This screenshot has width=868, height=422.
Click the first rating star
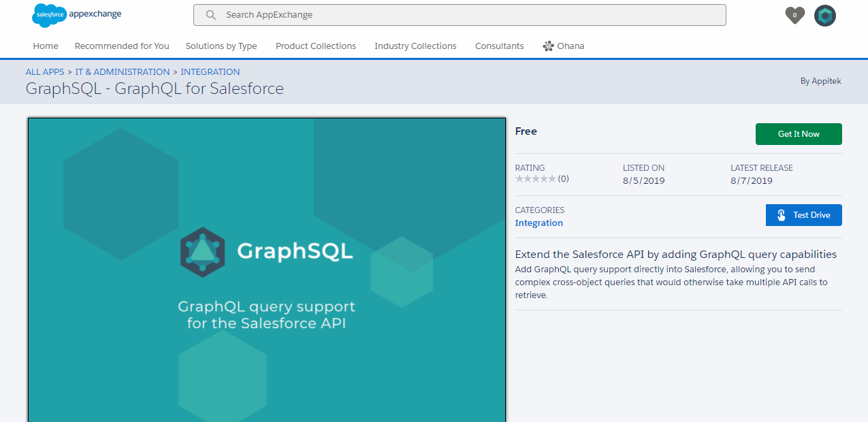519,178
